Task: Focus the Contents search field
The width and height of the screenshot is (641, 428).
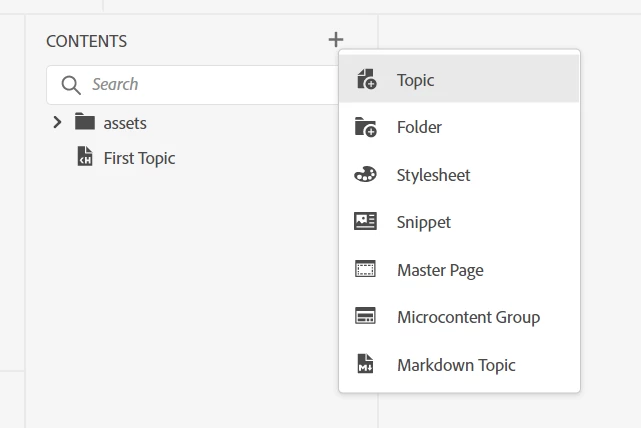Action: (200, 85)
